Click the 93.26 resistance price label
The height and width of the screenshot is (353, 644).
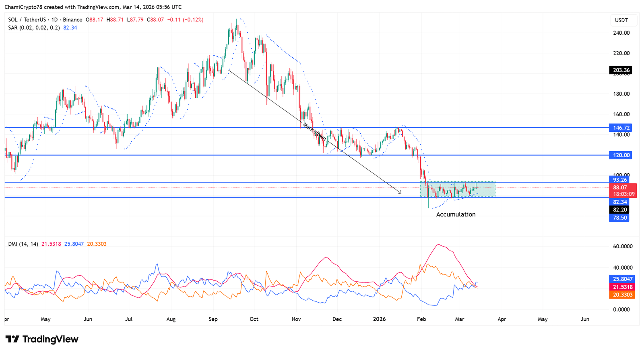coord(619,180)
